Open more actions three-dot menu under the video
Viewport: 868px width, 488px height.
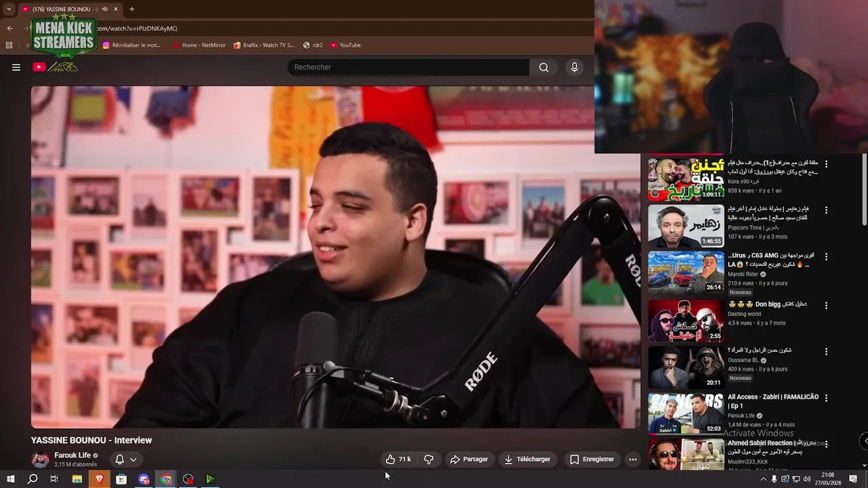pos(633,460)
